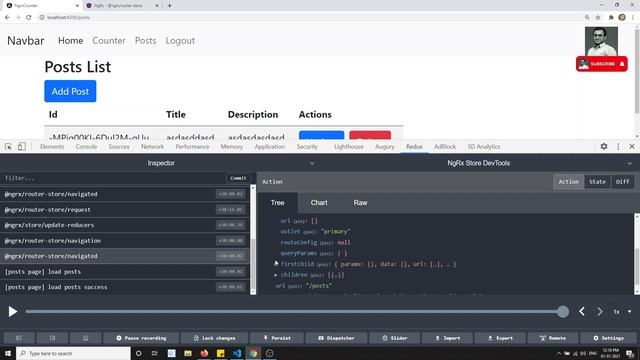Open devtools more options menu
Viewport: 640px width, 360px height.
[618, 146]
